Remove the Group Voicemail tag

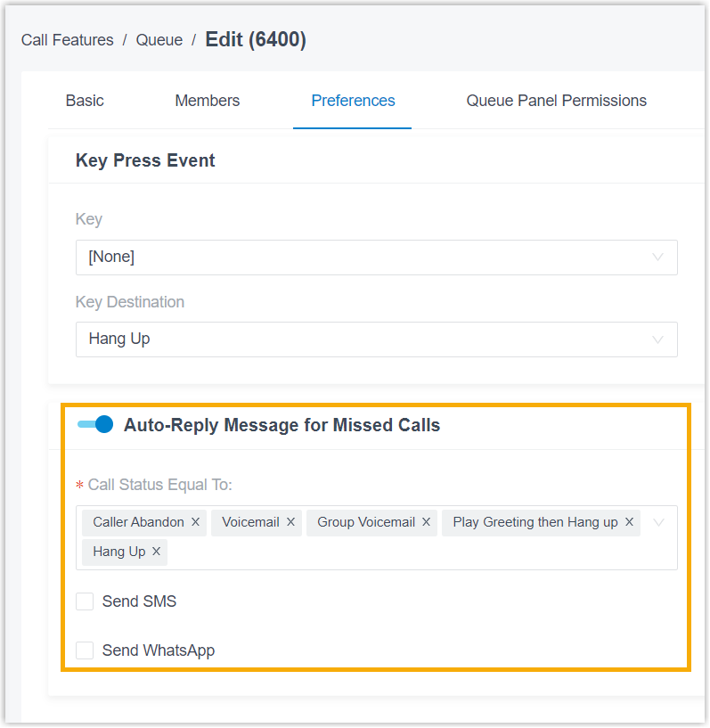point(426,522)
